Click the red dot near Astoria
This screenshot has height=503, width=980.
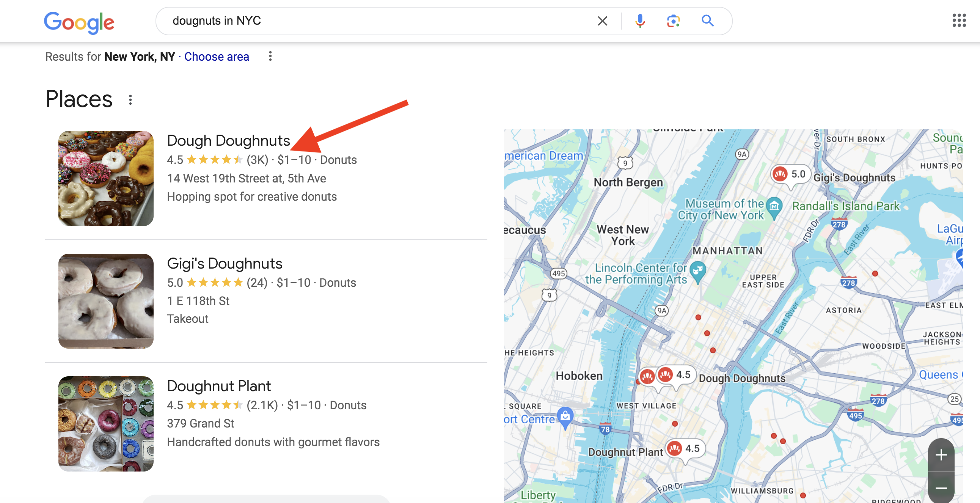point(875,274)
